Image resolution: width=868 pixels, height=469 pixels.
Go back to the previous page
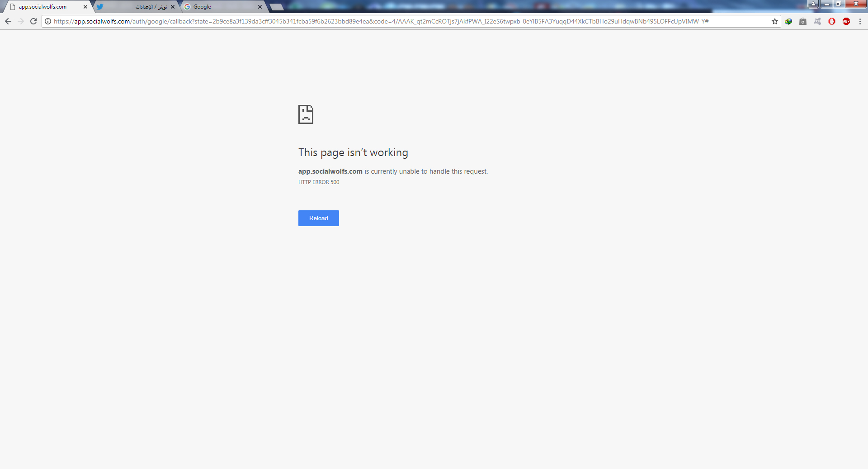click(x=8, y=21)
